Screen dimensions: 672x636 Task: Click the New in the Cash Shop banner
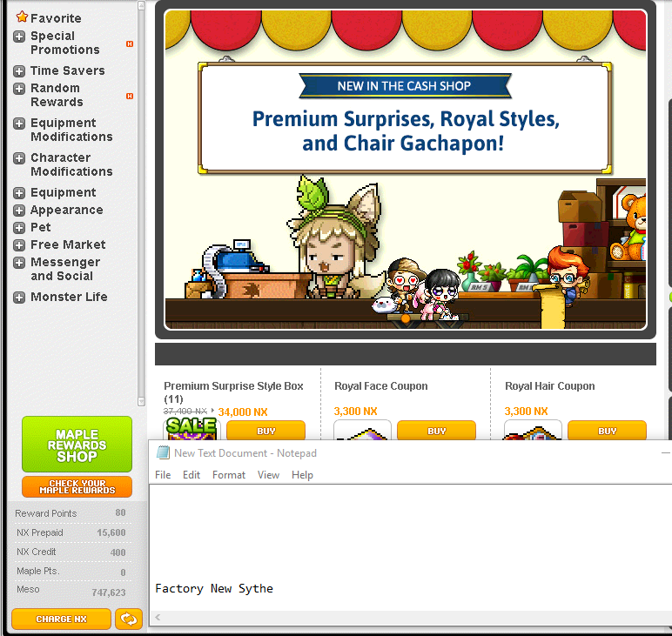[x=405, y=85]
